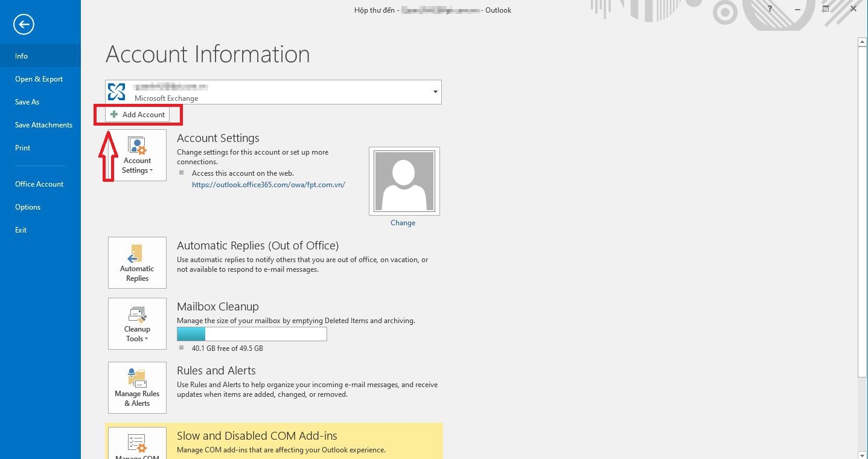
Task: Select Options from the sidebar
Action: (x=28, y=207)
